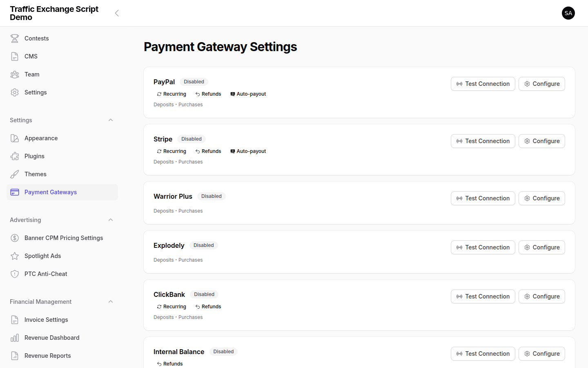The width and height of the screenshot is (588, 368).
Task: Click the Plugins puzzle-piece icon
Action: click(15, 156)
